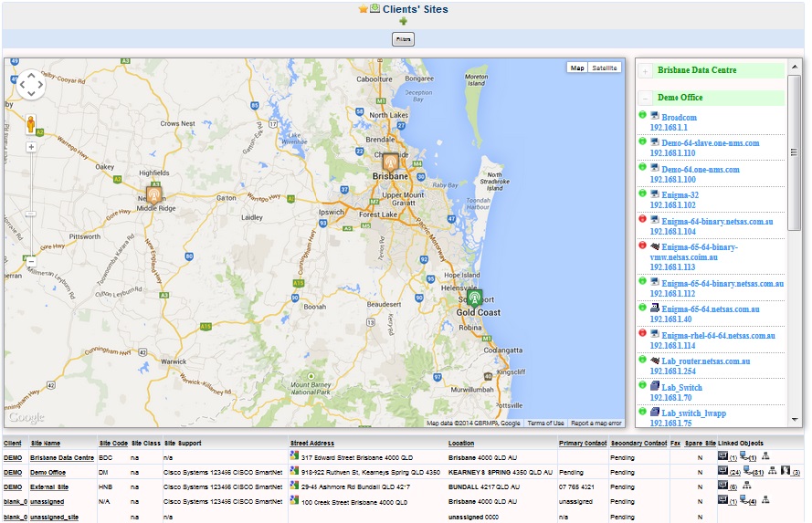Screen dimensions: 812x523
Task: Click scroll up arrow of device list
Action: point(795,68)
